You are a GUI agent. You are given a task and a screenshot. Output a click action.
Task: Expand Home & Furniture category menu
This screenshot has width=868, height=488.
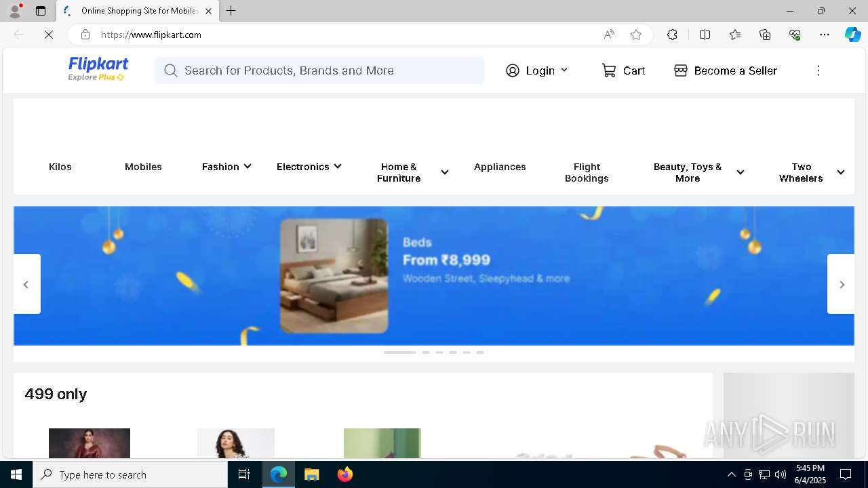(x=412, y=172)
